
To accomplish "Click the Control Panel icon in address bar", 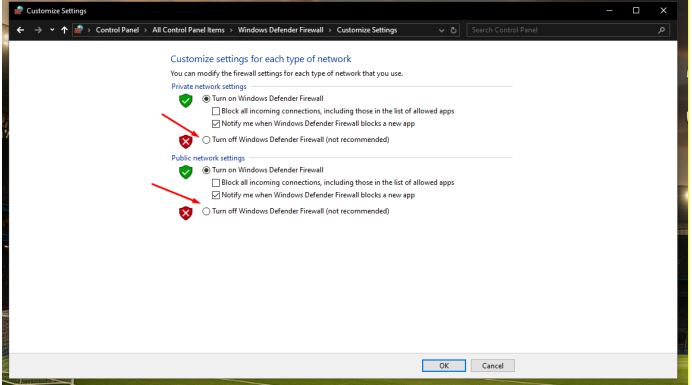I will coord(79,30).
